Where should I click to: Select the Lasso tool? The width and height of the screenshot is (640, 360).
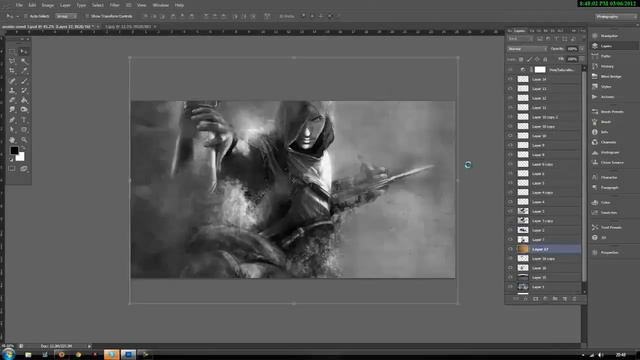[x=12, y=61]
